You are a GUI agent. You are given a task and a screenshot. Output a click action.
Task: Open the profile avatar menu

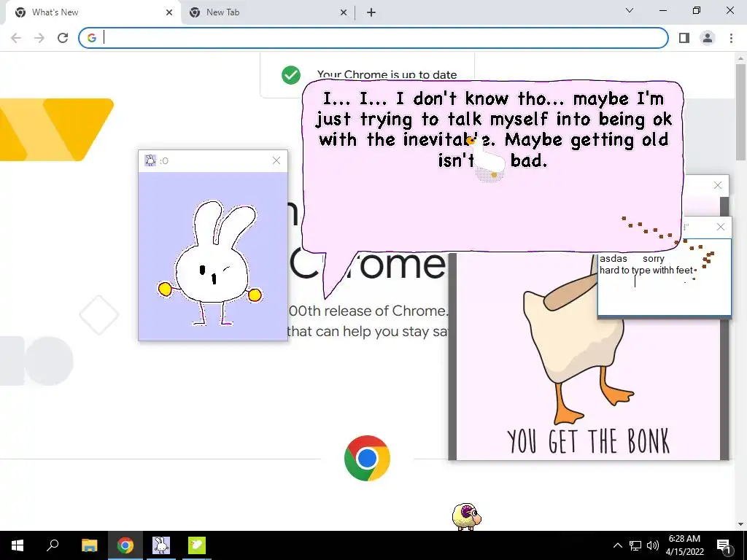[x=708, y=38]
